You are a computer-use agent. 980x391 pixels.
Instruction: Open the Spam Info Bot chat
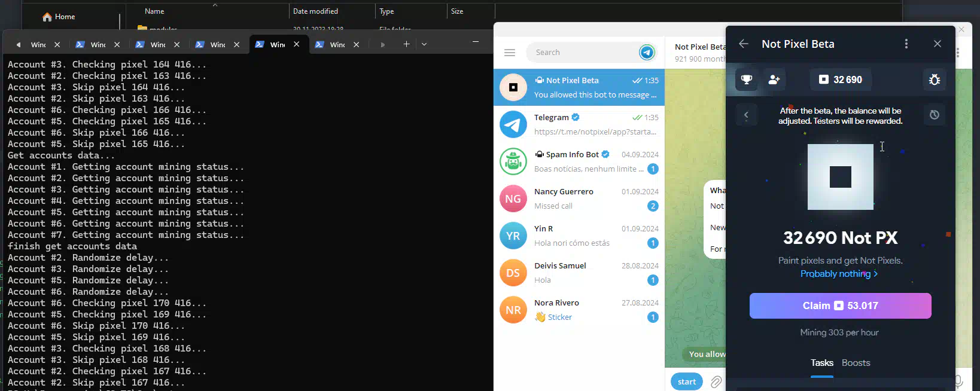pyautogui.click(x=579, y=161)
